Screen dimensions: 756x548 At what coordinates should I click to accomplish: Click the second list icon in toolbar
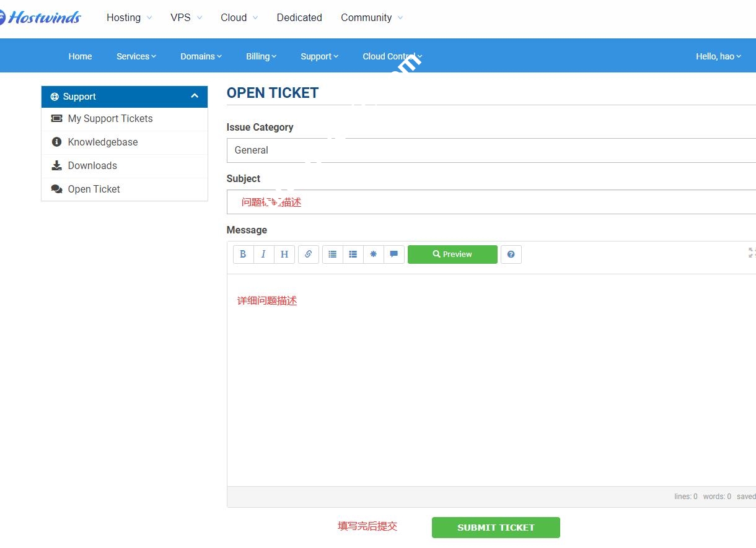point(353,254)
